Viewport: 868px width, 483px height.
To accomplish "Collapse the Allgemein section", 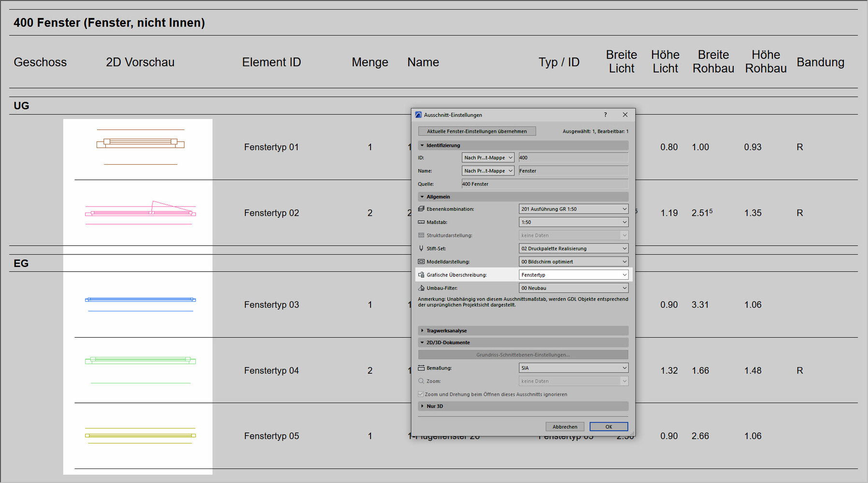I will [523, 197].
